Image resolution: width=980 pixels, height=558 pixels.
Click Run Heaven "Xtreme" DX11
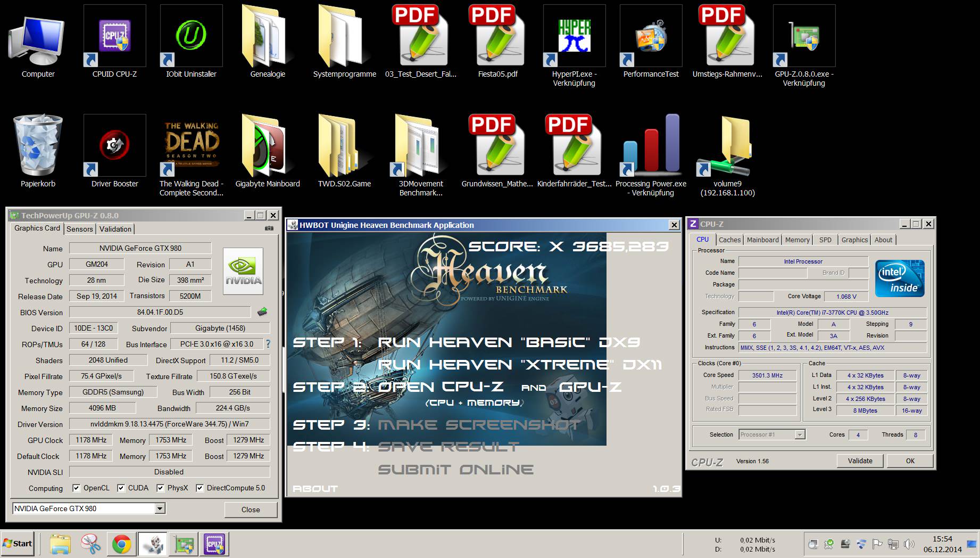(520, 365)
